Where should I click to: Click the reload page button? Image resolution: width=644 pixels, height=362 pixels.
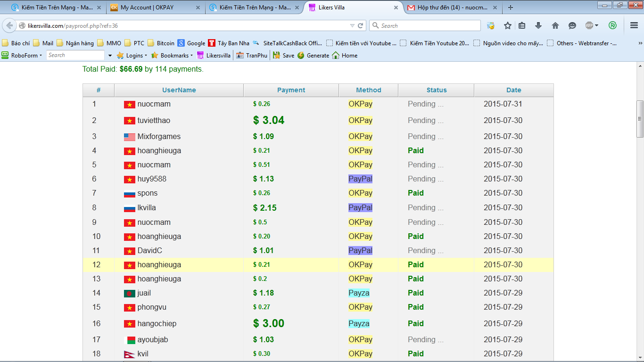pos(361,25)
